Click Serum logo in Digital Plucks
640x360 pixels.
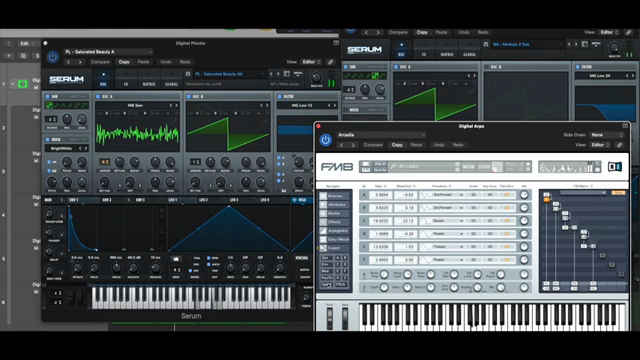coord(67,79)
